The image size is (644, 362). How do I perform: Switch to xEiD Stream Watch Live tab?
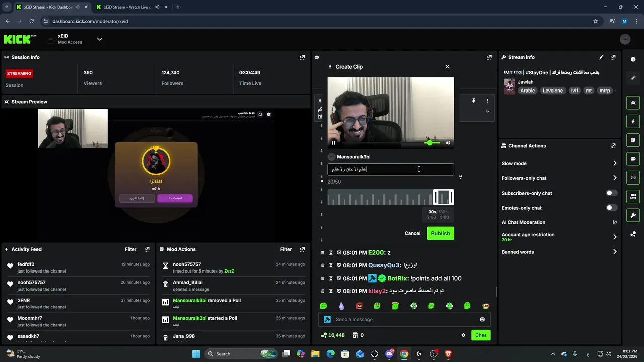click(133, 7)
